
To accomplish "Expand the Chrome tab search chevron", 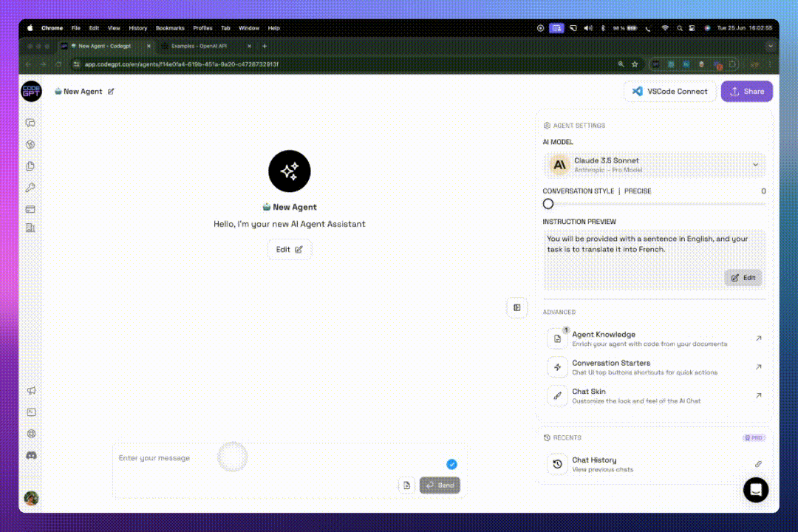I will tap(771, 46).
